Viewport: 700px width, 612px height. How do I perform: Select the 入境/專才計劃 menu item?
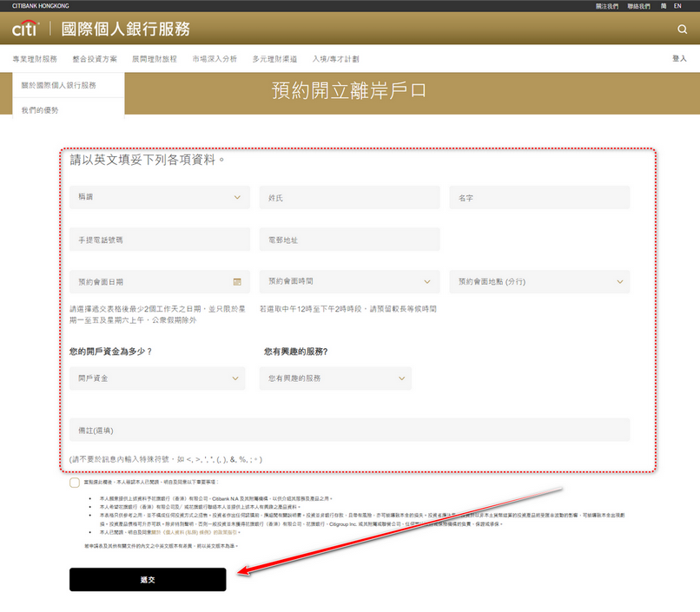click(335, 59)
